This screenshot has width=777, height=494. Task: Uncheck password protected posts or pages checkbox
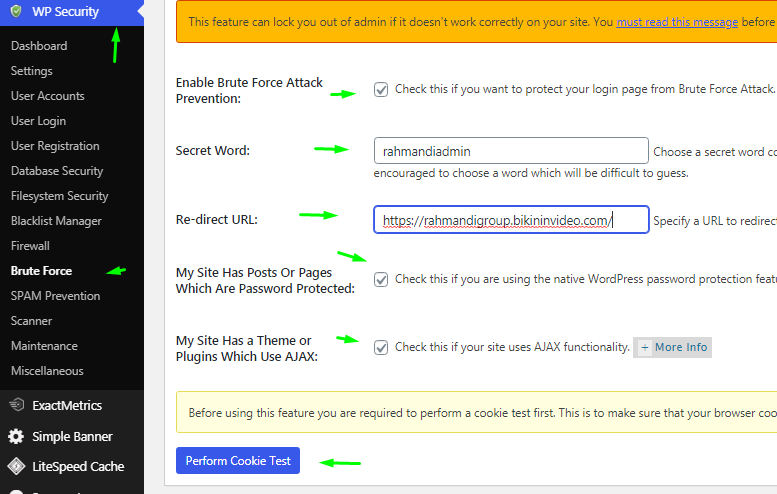[381, 280]
